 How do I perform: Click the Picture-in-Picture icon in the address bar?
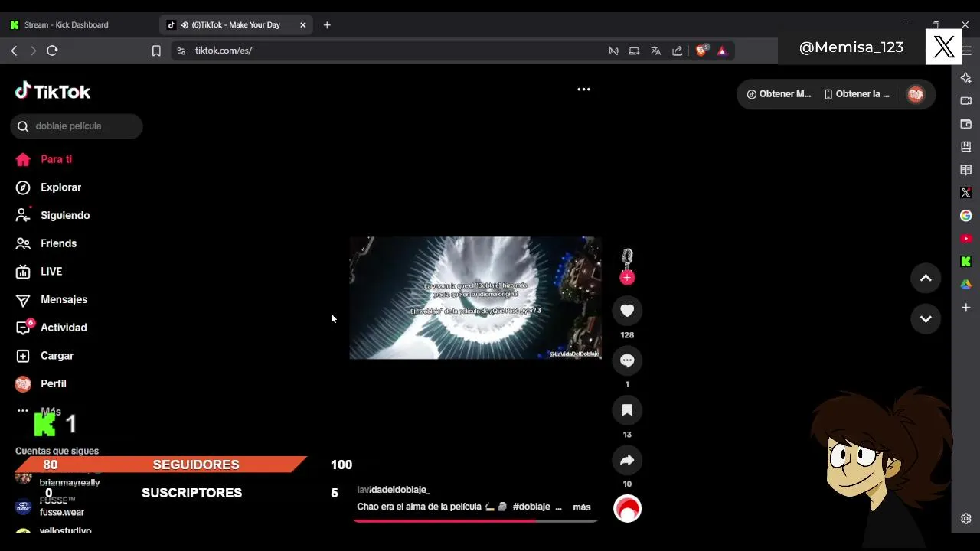tap(634, 51)
